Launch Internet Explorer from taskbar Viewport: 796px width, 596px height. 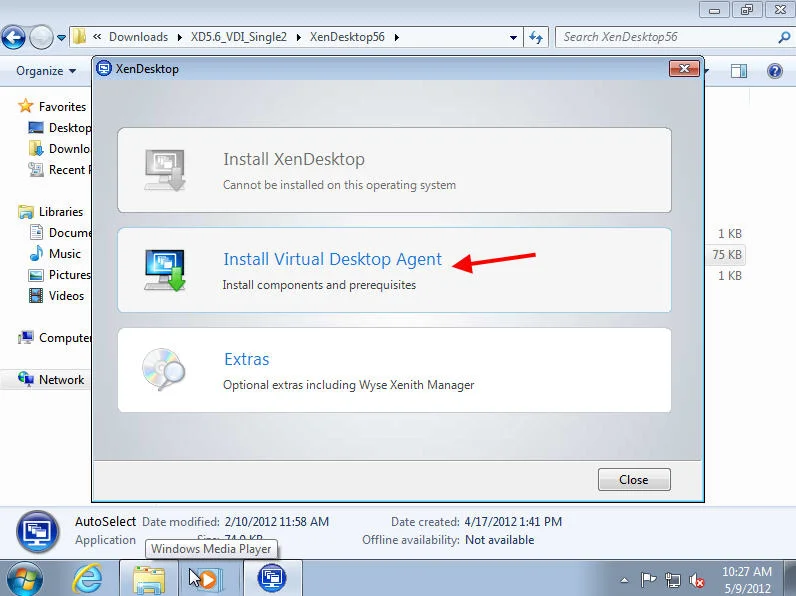pyautogui.click(x=88, y=579)
